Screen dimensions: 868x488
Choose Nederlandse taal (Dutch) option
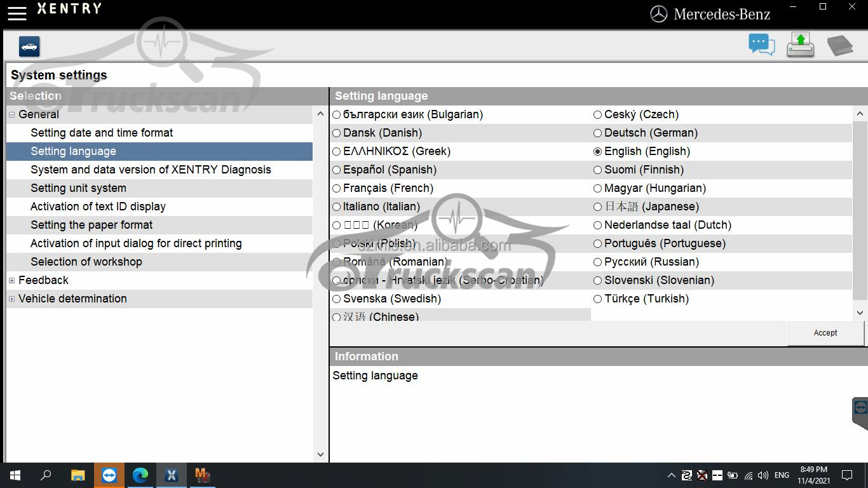(x=597, y=226)
